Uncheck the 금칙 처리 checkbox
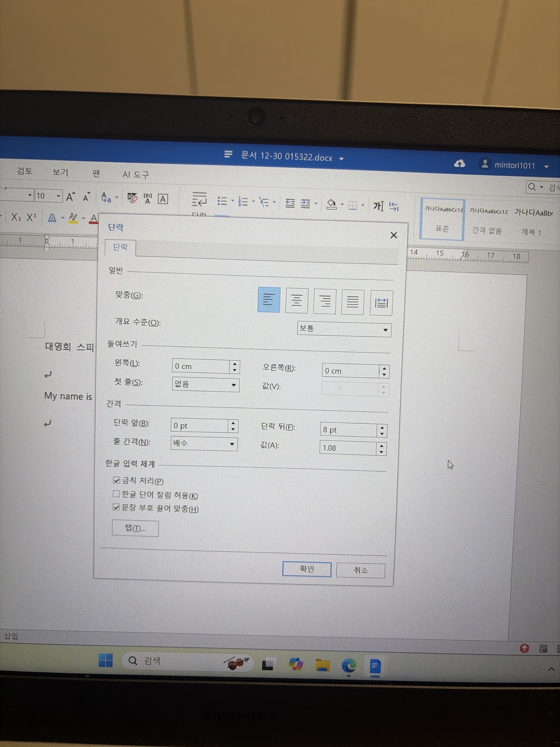The image size is (560, 747). [117, 480]
